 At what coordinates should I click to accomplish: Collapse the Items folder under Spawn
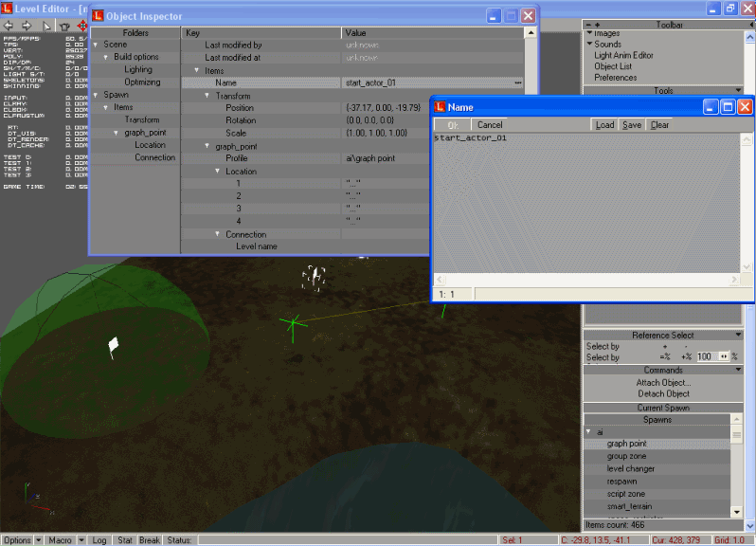(x=105, y=107)
